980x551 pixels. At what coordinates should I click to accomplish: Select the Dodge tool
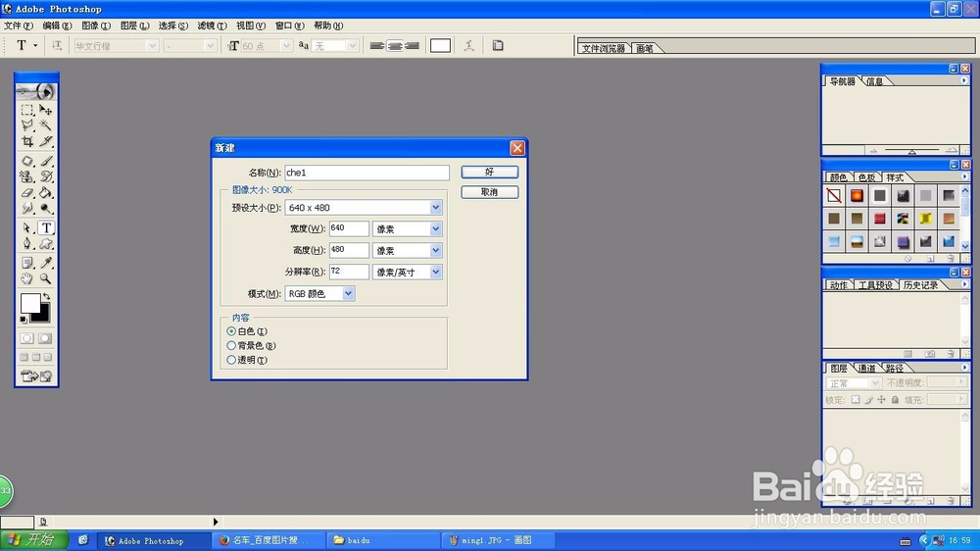pos(46,209)
